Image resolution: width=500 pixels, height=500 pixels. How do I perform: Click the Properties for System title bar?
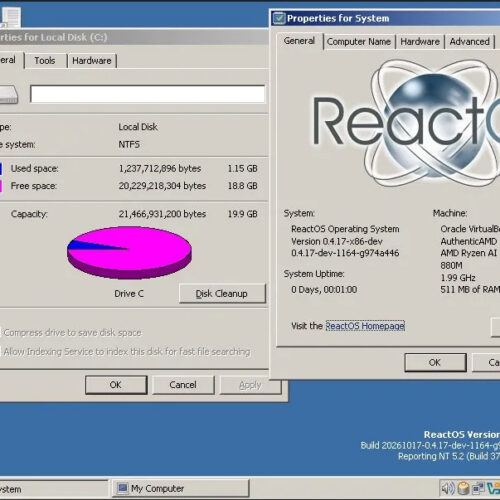pos(385,18)
